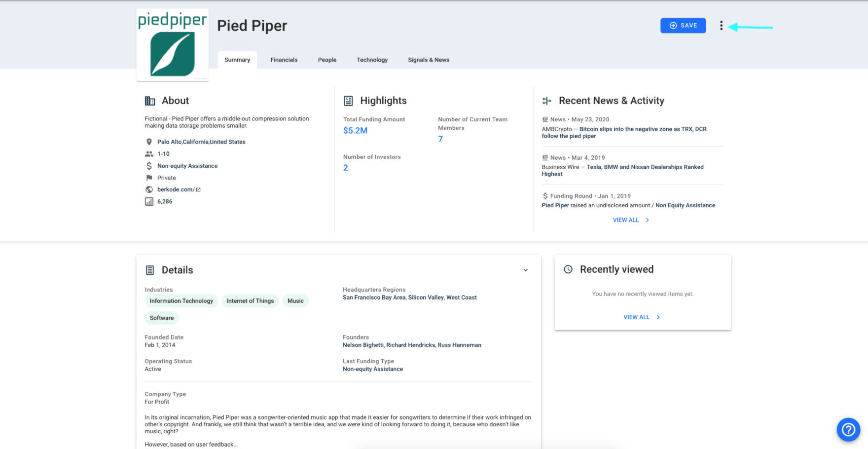Click the Recent News & Activity icon
This screenshot has width=868, height=449.
pyautogui.click(x=546, y=101)
